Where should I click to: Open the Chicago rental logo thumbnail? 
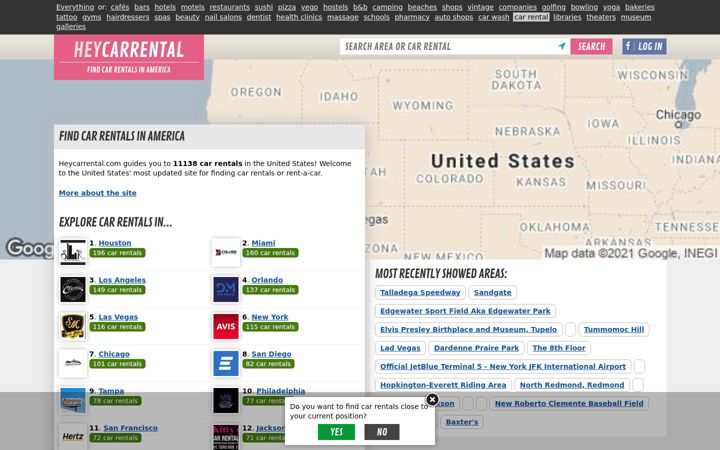(x=73, y=363)
